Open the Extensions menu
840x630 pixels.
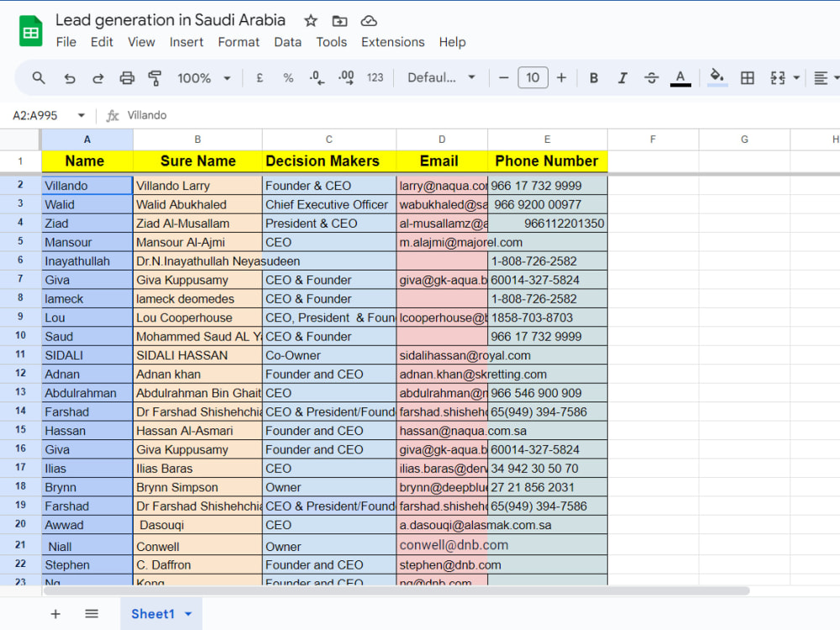(x=392, y=42)
